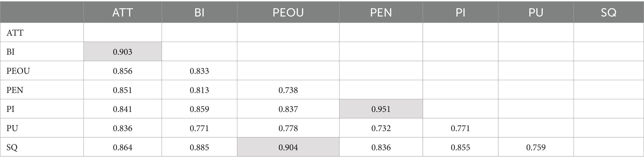Click the SQ column header
Screen dimensions: 644x162
(x=608, y=13)
